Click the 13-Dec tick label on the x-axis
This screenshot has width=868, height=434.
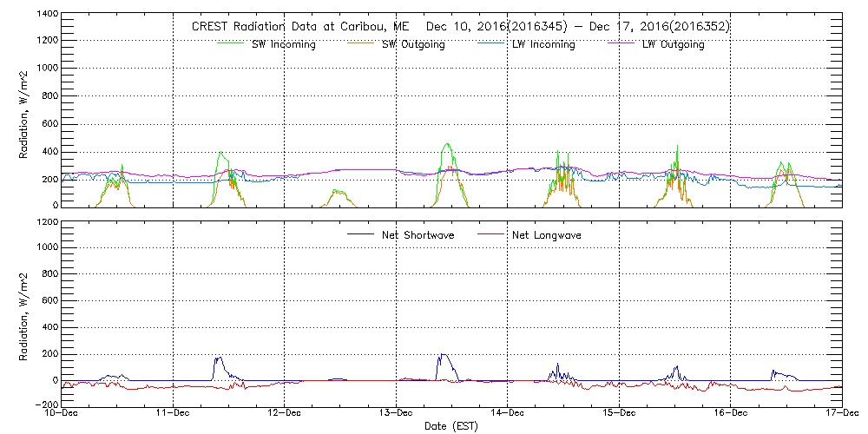[x=396, y=413]
